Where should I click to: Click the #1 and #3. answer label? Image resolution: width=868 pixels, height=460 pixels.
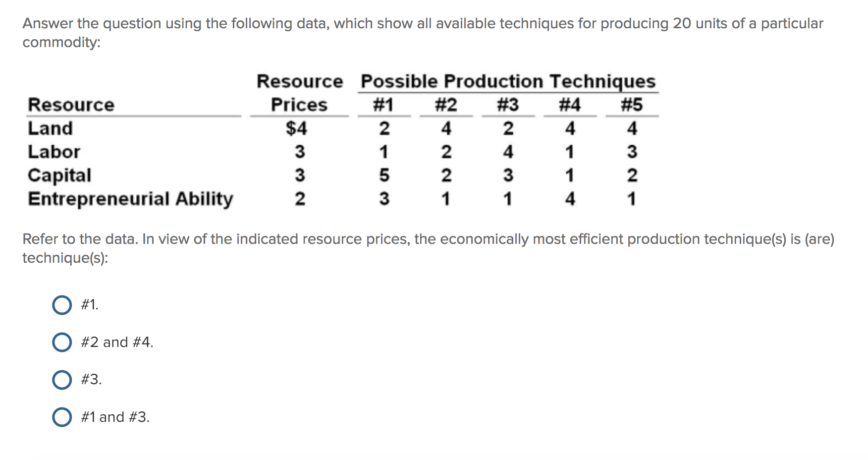point(114,417)
